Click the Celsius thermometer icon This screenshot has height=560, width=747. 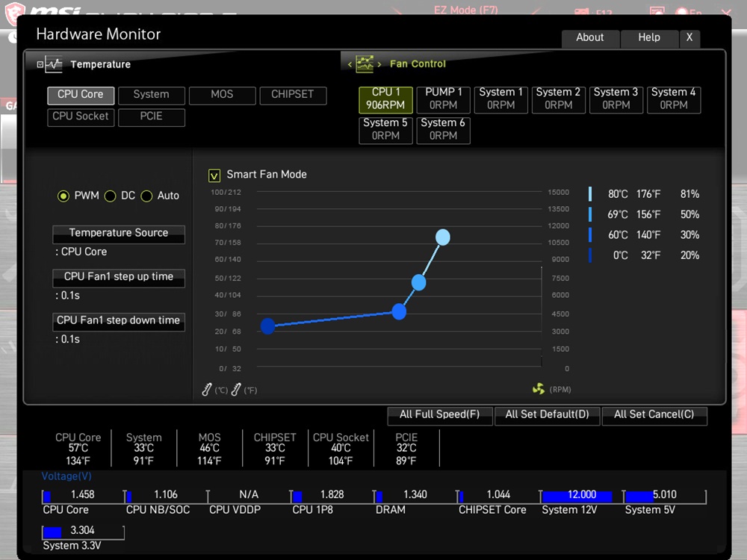pyautogui.click(x=206, y=390)
